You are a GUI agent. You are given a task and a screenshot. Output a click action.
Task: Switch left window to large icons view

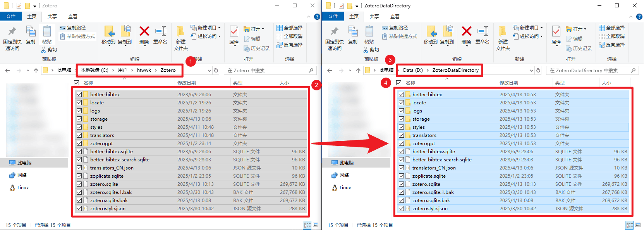(x=316, y=225)
